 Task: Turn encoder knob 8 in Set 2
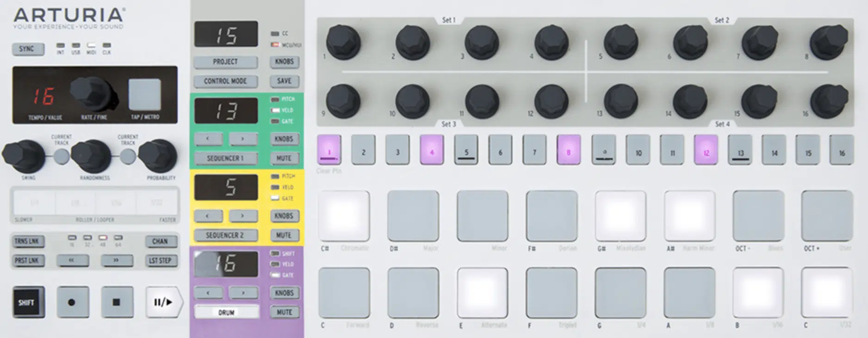(829, 42)
